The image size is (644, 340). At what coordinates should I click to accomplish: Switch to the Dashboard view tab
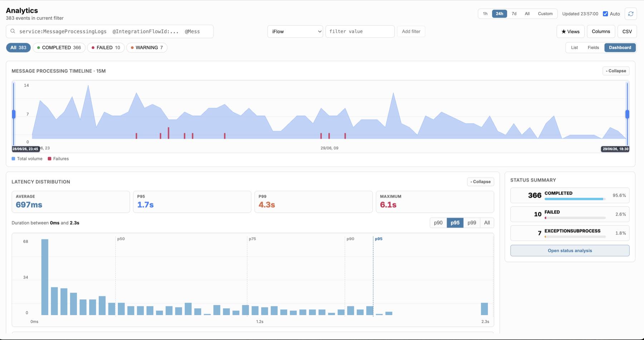coord(620,48)
